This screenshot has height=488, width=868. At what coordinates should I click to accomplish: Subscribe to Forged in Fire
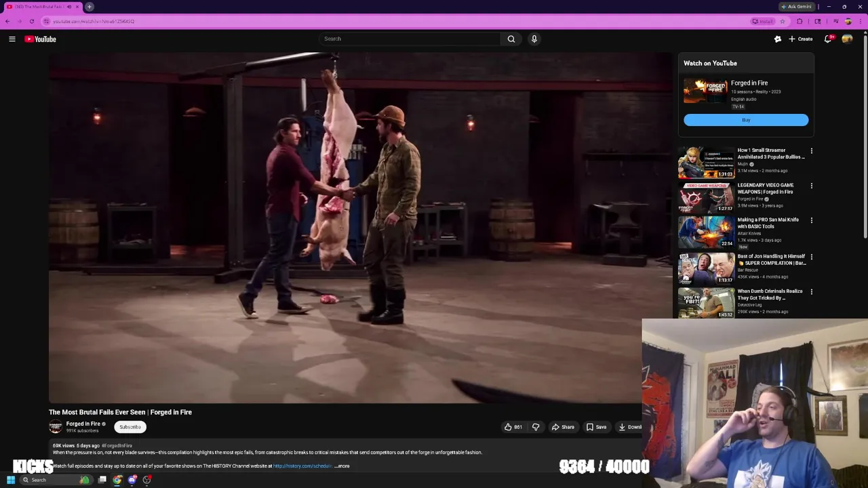pos(130,427)
